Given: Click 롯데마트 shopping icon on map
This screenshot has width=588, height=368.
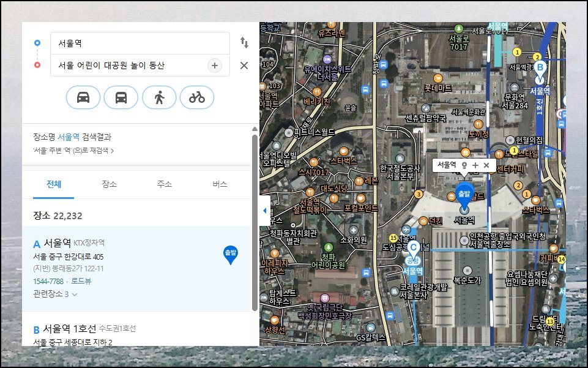Looking at the screenshot, I should click(437, 78).
